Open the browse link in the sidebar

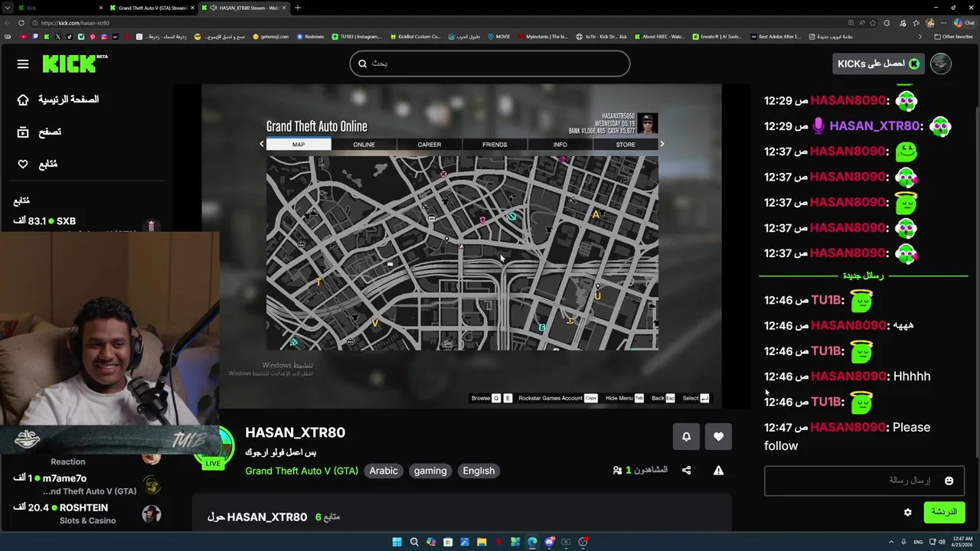pyautogui.click(x=50, y=132)
